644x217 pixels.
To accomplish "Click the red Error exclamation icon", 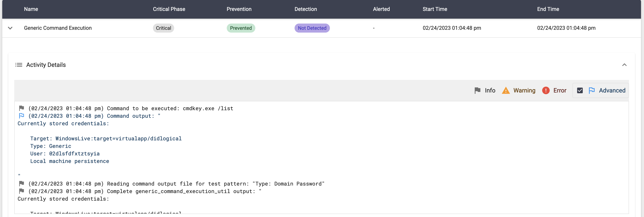I will point(546,90).
